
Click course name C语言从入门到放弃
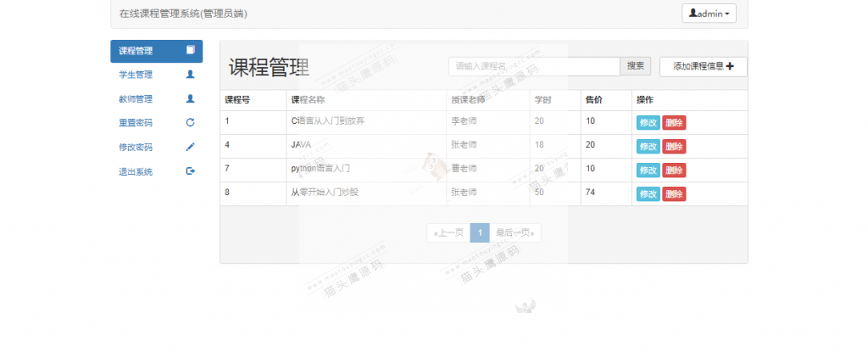click(x=328, y=120)
